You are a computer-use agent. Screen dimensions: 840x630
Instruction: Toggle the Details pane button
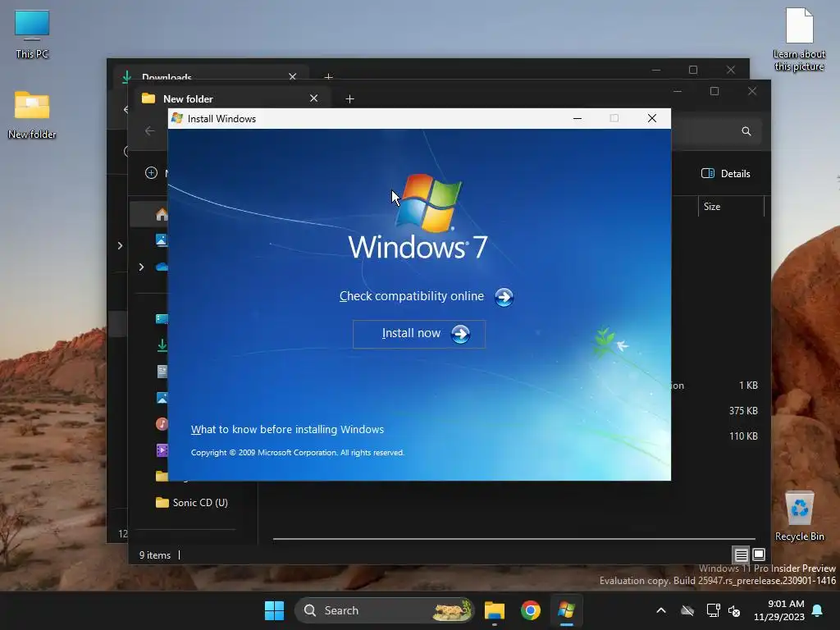click(x=726, y=174)
